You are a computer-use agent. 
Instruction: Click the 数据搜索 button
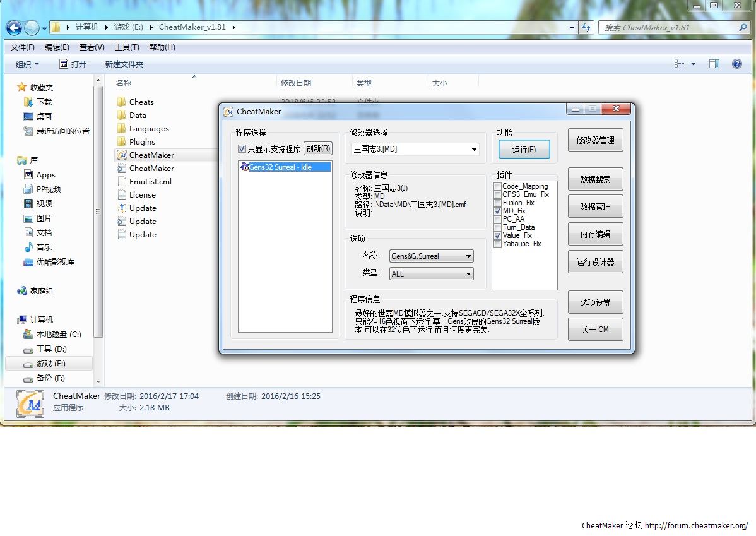[x=595, y=179]
